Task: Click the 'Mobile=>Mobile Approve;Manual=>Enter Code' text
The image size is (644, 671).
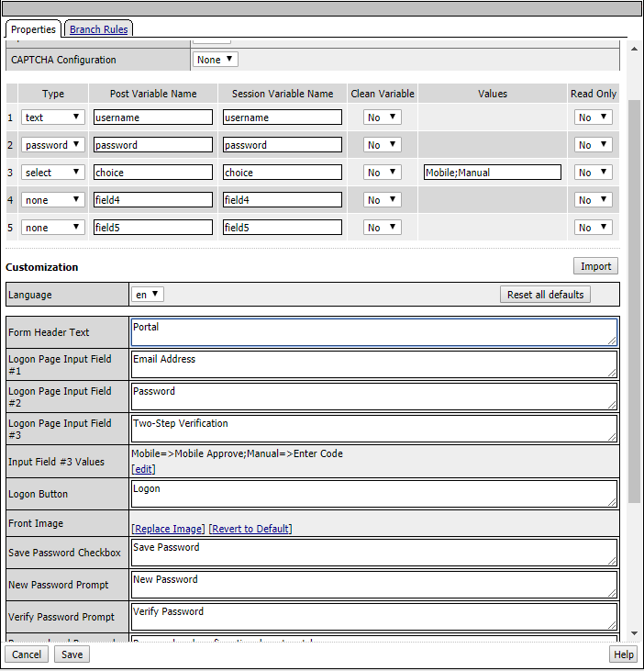Action: [x=237, y=453]
